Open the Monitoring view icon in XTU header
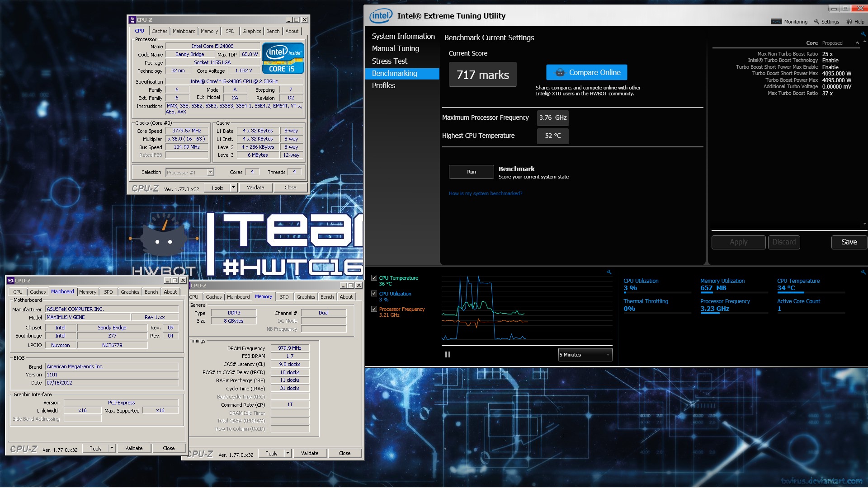Viewport: 868px width, 488px height. point(776,22)
